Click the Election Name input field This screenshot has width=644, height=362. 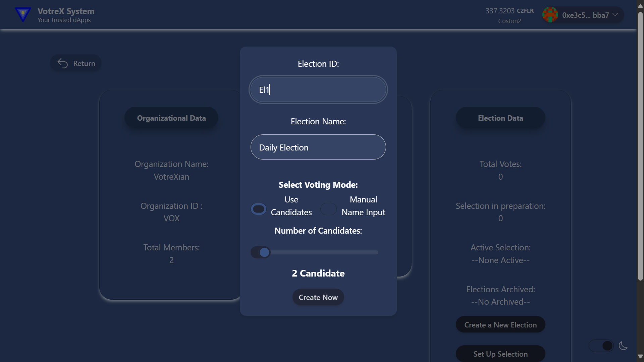(x=318, y=147)
